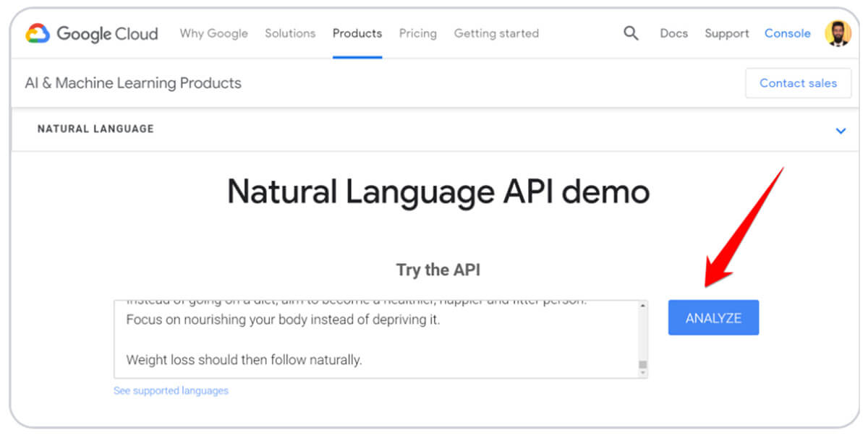Open the Why Google menu
Image resolution: width=868 pixels, height=438 pixels.
point(213,33)
